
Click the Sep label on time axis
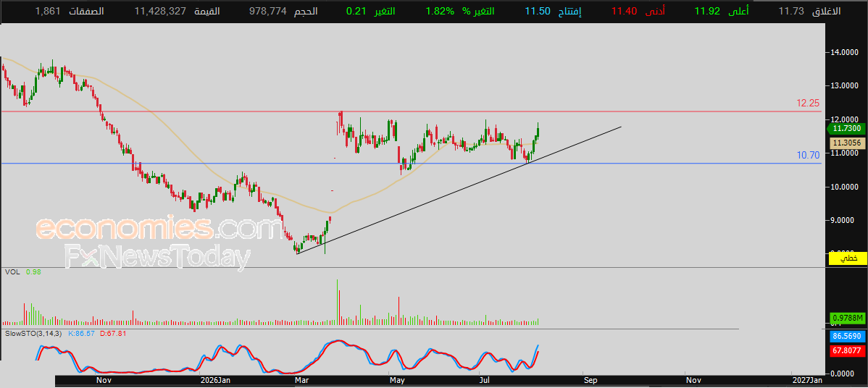[x=590, y=380]
